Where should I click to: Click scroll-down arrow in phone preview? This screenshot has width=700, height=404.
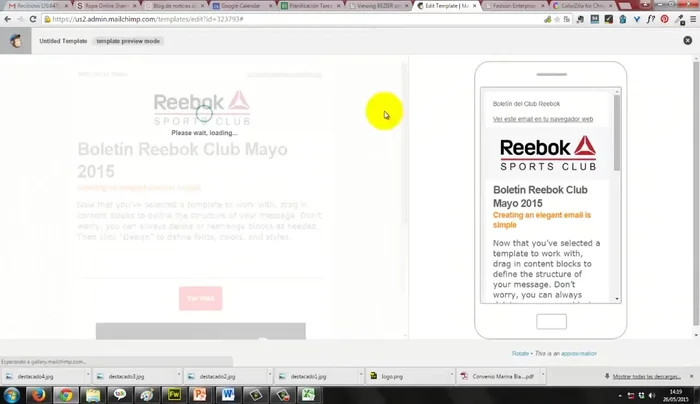click(617, 299)
